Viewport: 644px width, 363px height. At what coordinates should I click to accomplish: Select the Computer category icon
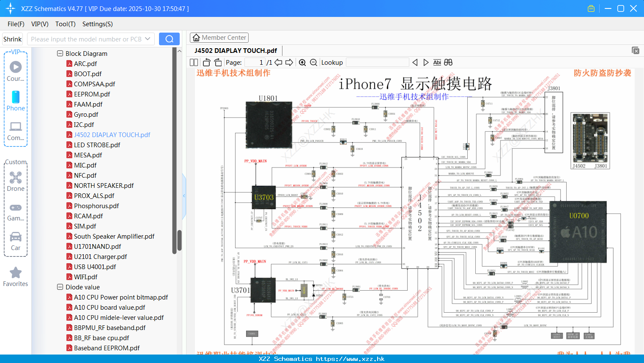(x=16, y=126)
